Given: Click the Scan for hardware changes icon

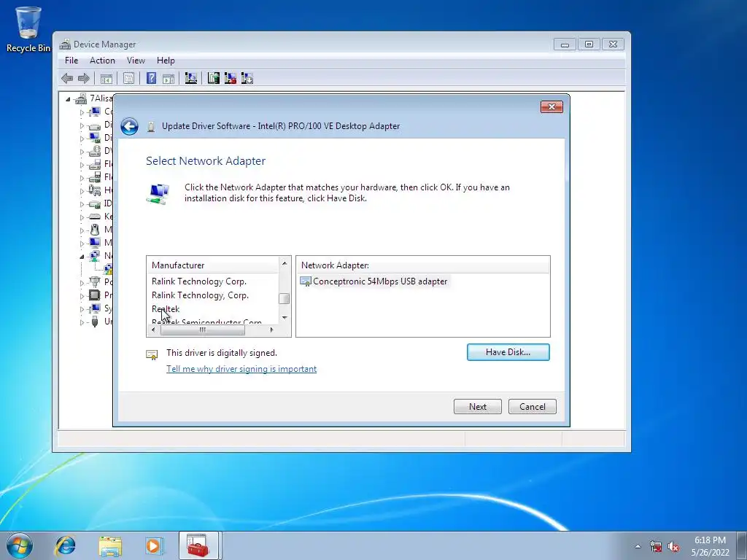Looking at the screenshot, I should [190, 78].
